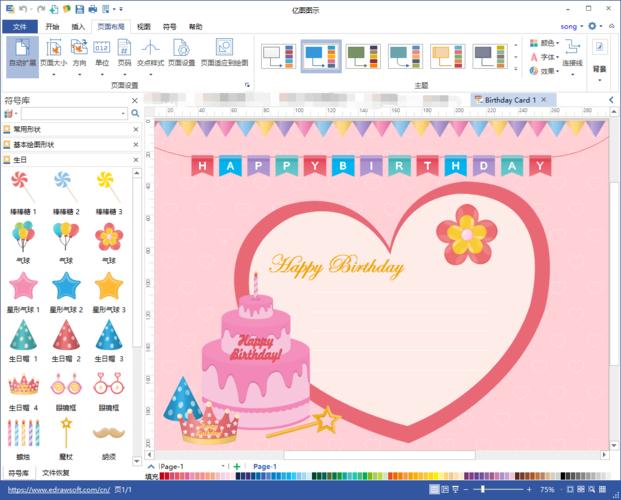
Task: Open 页面设置 page setup icon
Action: [181, 53]
